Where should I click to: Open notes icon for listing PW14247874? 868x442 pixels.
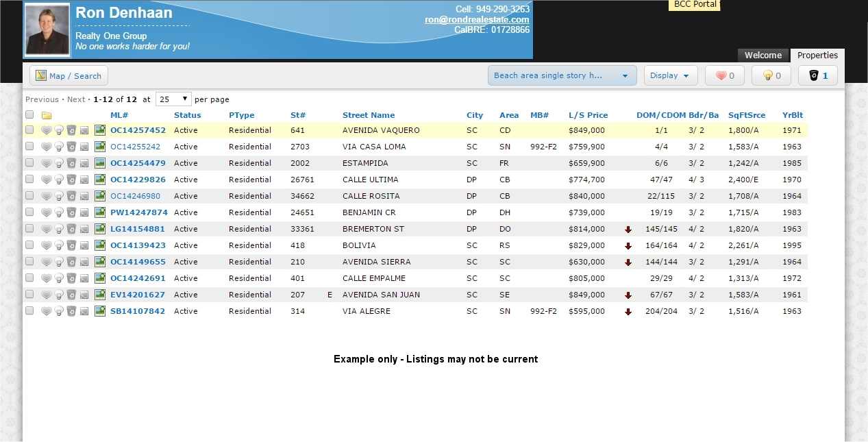tap(84, 212)
